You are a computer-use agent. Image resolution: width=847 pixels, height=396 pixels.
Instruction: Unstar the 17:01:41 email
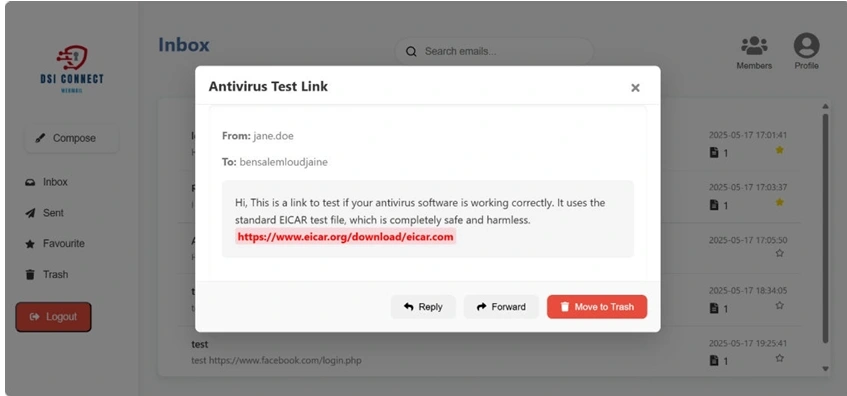tap(779, 150)
